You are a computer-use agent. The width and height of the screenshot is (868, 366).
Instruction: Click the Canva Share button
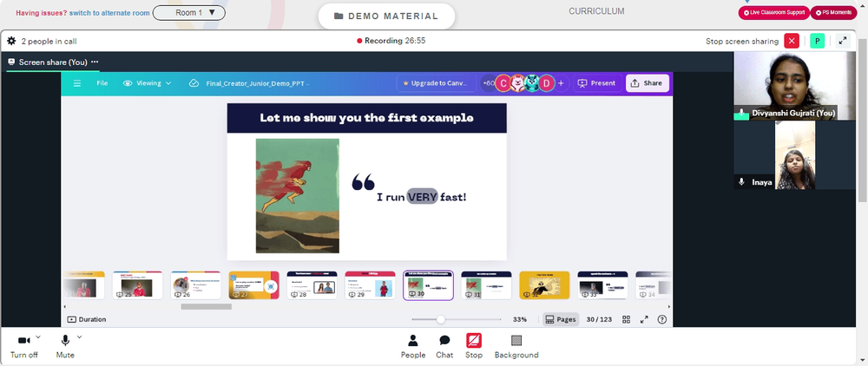(x=648, y=83)
